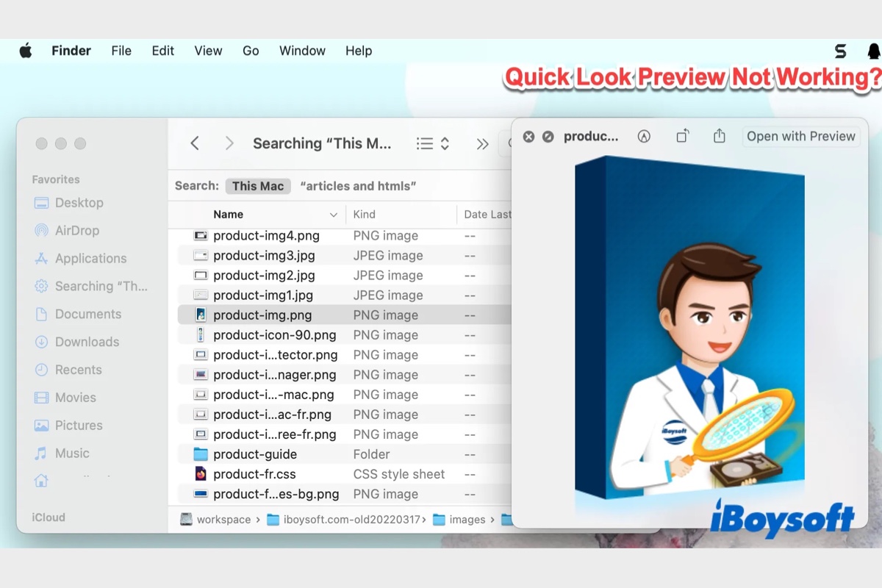Open the Apple menu logo
The width and height of the screenshot is (882, 588).
26,51
